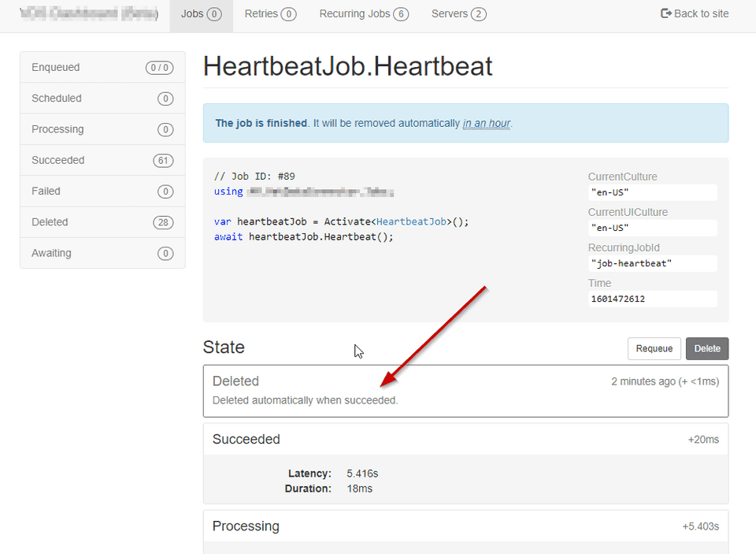The image size is (756, 554).
Task: Click the Deleted state panel header
Action: click(235, 381)
